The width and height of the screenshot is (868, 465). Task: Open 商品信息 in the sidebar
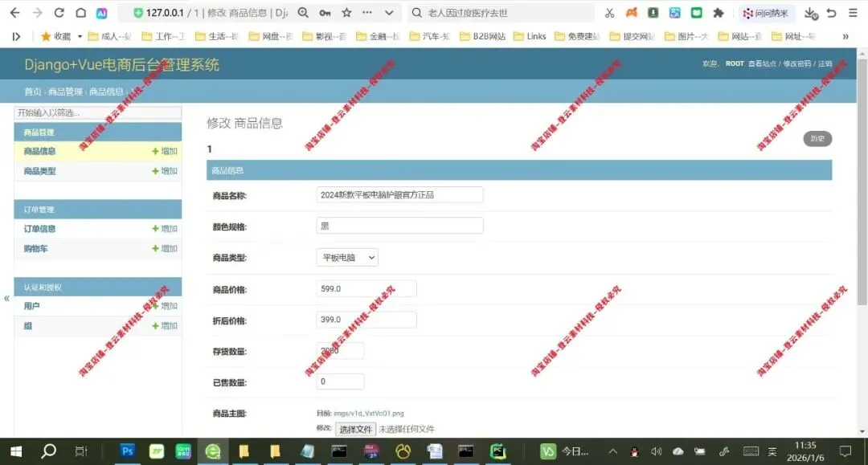pyautogui.click(x=39, y=152)
